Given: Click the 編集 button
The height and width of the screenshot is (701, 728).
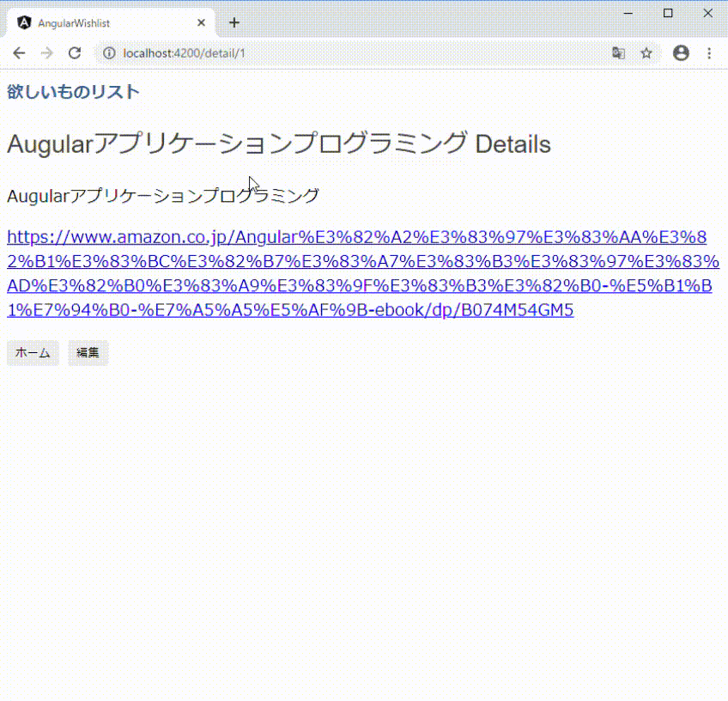Looking at the screenshot, I should [88, 352].
